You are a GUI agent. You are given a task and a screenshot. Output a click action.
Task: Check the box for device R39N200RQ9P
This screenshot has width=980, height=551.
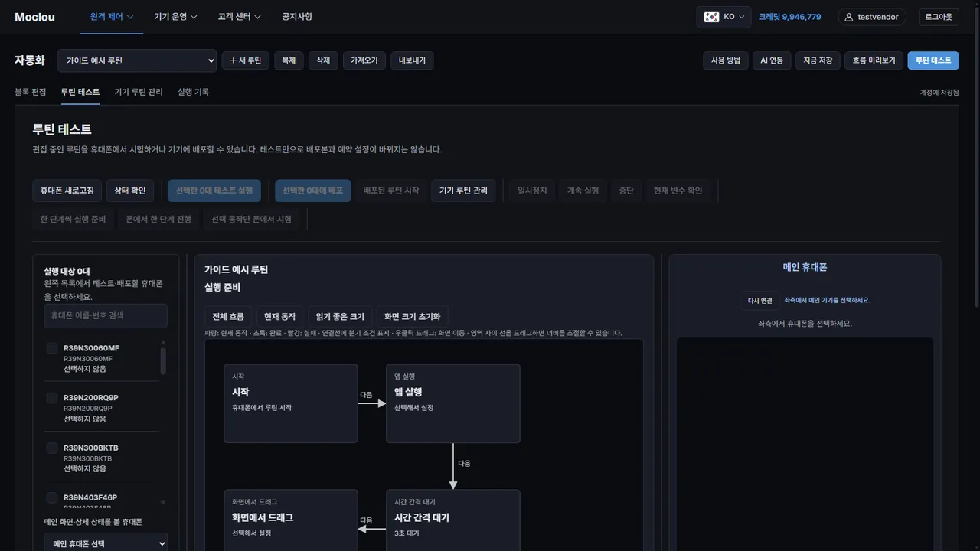(52, 398)
